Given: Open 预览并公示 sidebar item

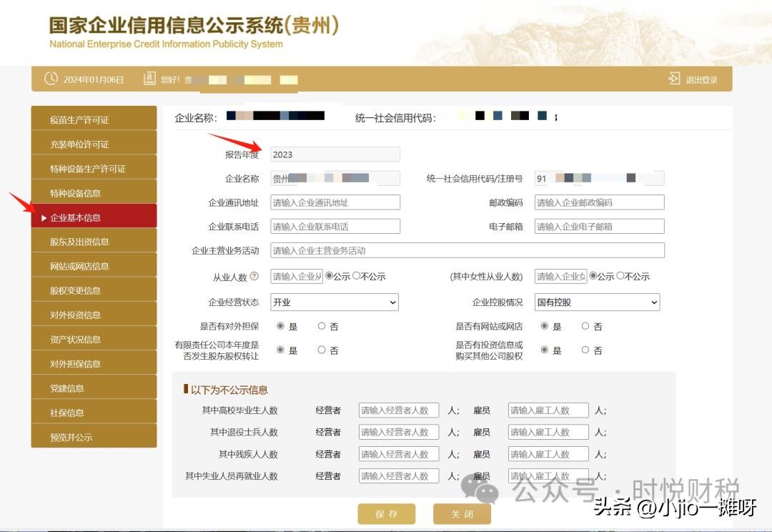Looking at the screenshot, I should click(x=94, y=437).
